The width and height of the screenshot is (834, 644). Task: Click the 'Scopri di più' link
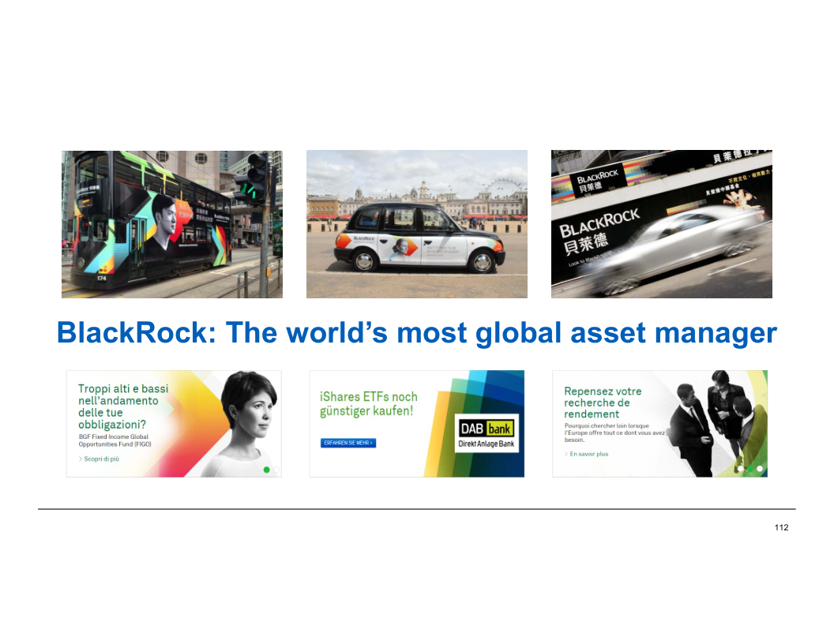(x=101, y=459)
